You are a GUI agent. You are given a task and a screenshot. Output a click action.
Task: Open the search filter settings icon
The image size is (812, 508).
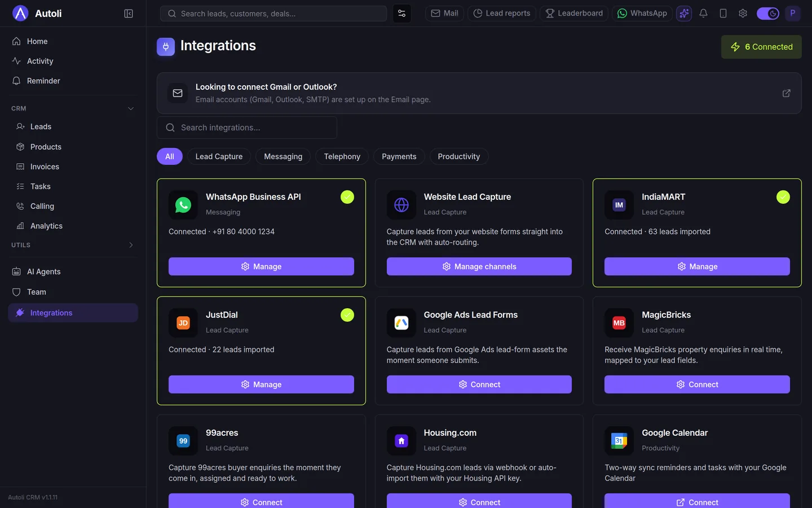coord(402,14)
